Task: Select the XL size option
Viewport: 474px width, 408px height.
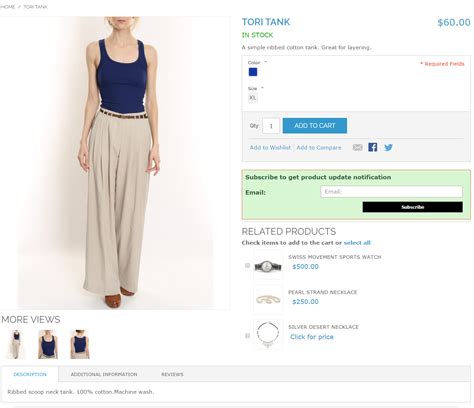Action: pos(253,98)
